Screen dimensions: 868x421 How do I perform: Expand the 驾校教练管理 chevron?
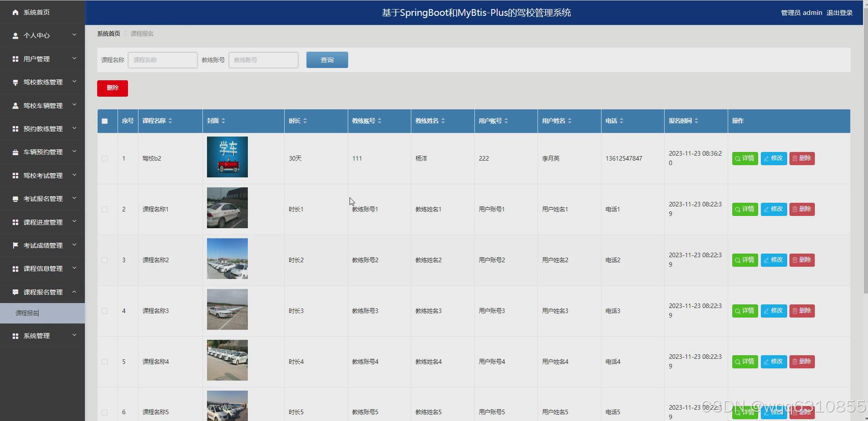tap(74, 82)
